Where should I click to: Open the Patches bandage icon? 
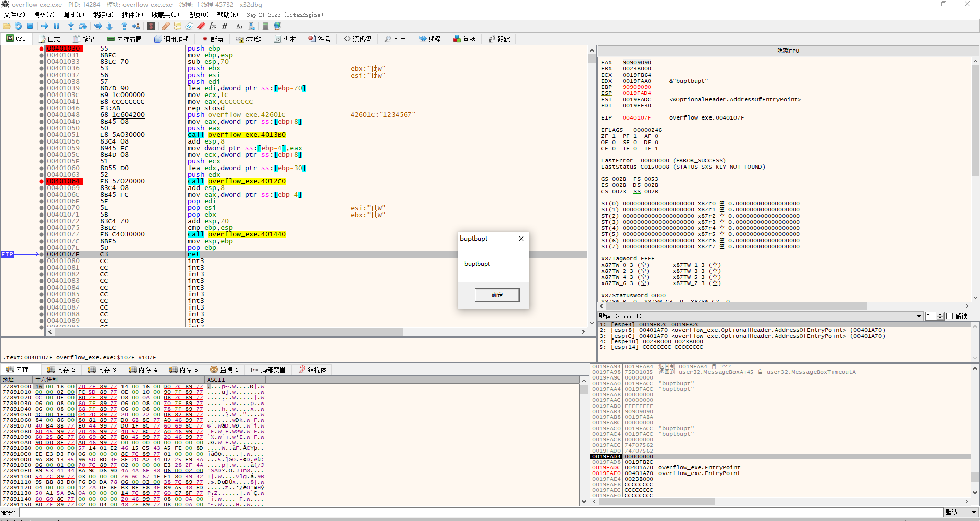(x=166, y=26)
